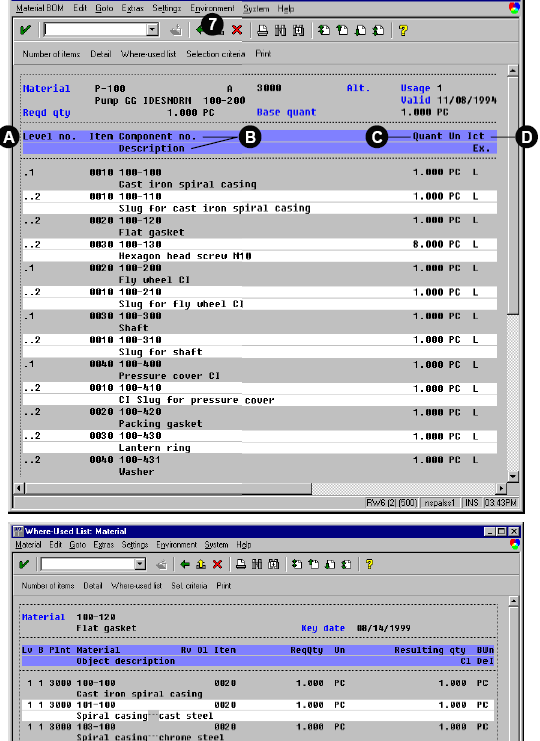540x741 pixels.
Task: Open System menu in Where-Used List window
Action: coord(216,545)
